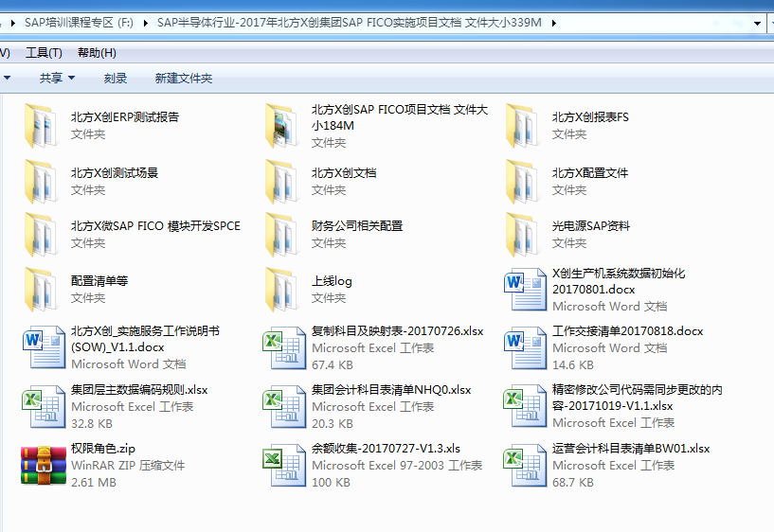The image size is (774, 532).
Task: Click file name 光电源SAP资料
Action: [591, 226]
